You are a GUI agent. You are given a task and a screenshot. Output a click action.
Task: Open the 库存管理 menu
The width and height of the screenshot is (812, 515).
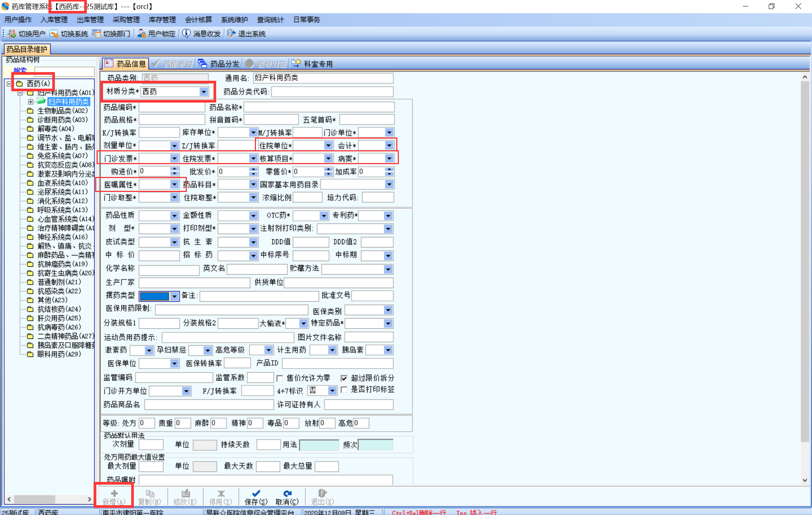[x=162, y=20]
